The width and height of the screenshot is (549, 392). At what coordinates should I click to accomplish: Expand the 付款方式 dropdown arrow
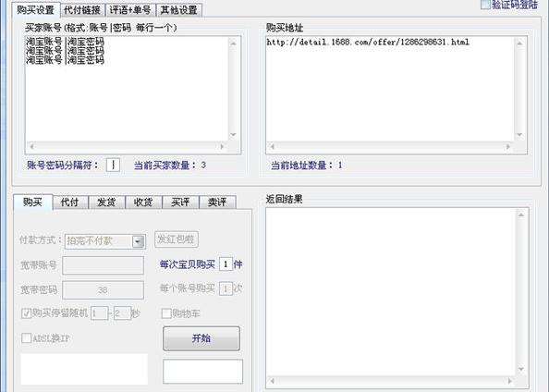(x=138, y=241)
